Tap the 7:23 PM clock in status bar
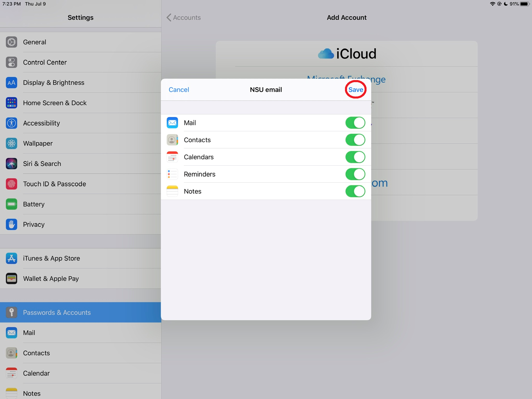 [11, 4]
